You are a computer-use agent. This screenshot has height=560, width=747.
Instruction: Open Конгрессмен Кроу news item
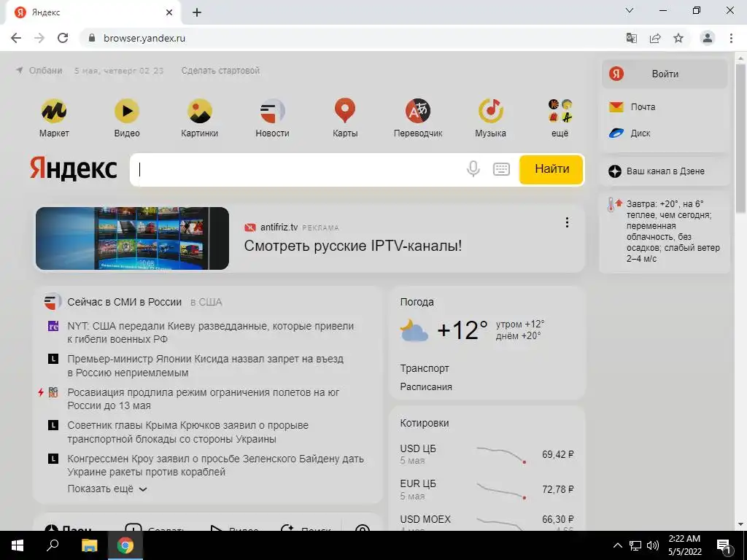tap(215, 465)
